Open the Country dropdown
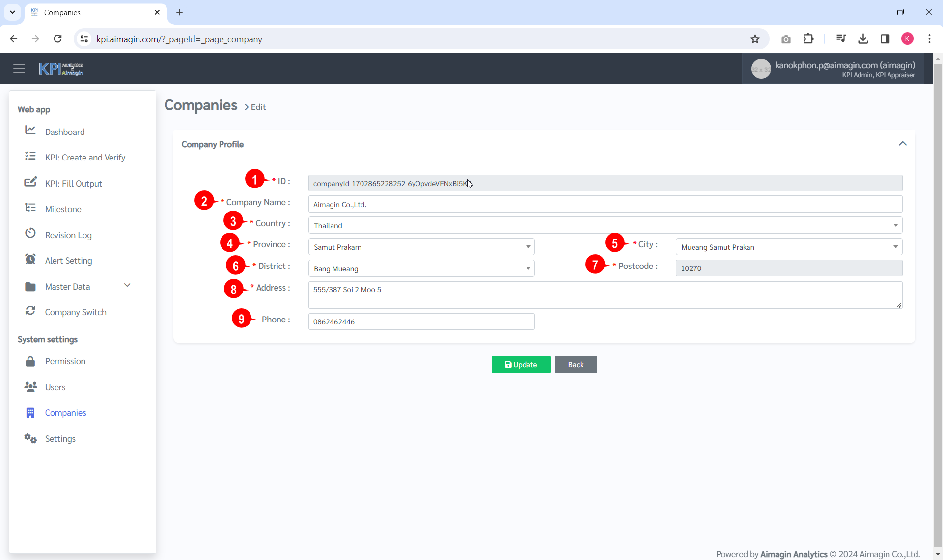Image resolution: width=943 pixels, height=560 pixels. 605,225
